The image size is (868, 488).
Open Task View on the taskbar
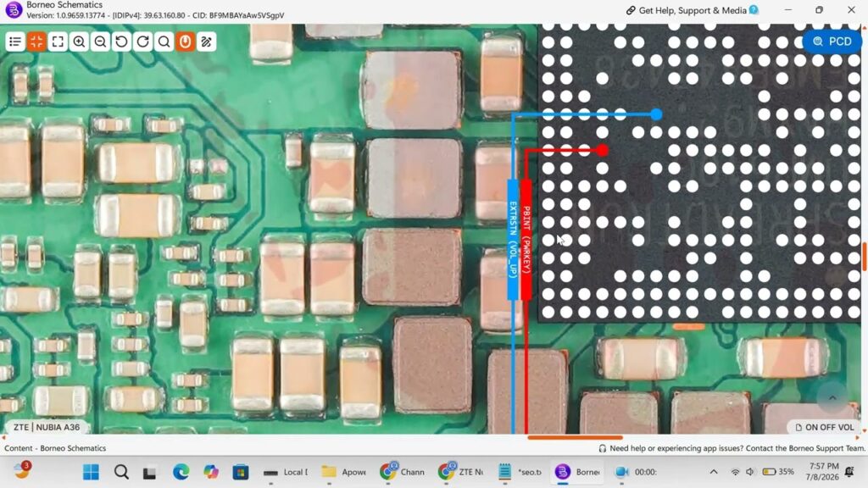click(149, 472)
